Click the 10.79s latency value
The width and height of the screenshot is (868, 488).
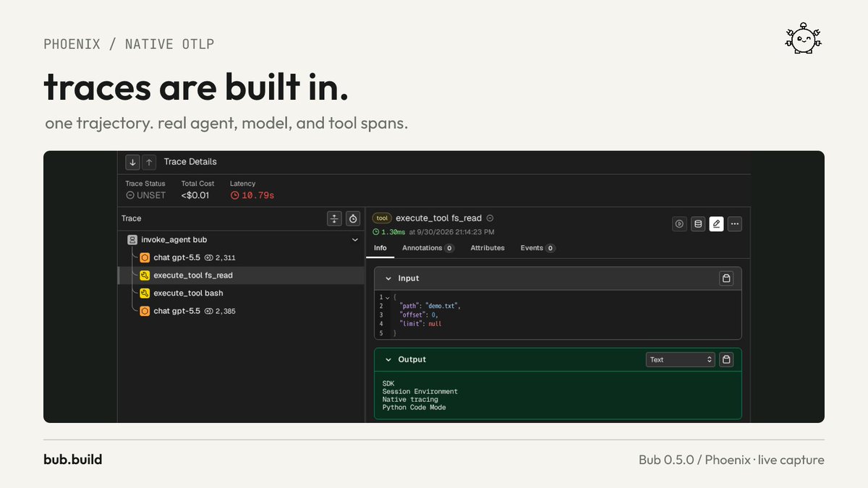tap(258, 195)
